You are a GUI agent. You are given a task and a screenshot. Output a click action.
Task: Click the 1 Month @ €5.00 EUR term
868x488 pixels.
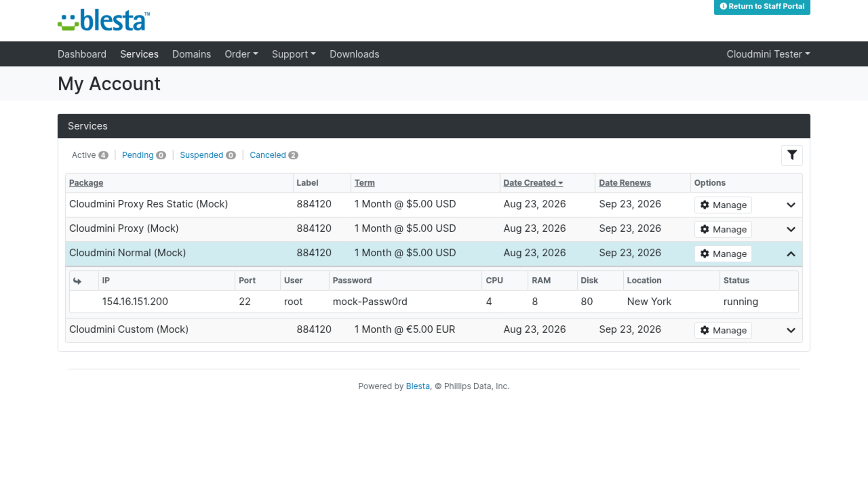405,329
